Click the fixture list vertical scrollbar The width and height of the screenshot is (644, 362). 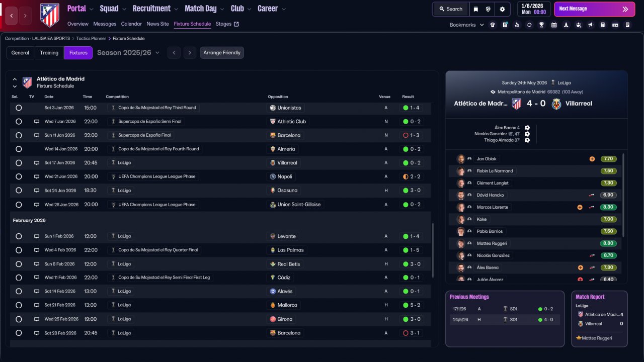click(433, 250)
